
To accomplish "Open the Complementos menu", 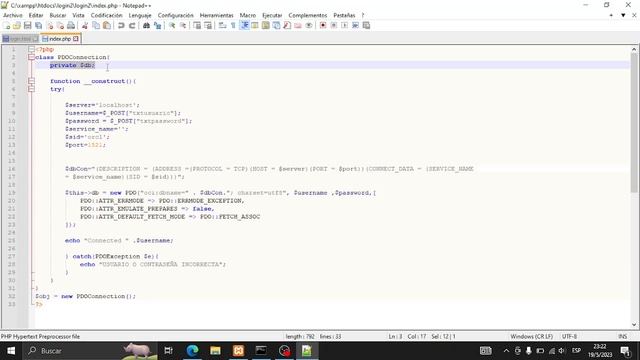I will click(308, 16).
